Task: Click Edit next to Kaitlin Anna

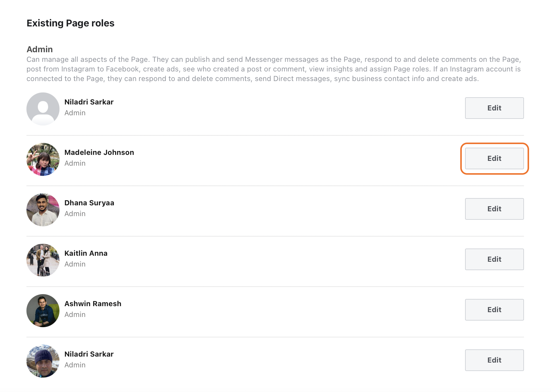Action: tap(494, 259)
